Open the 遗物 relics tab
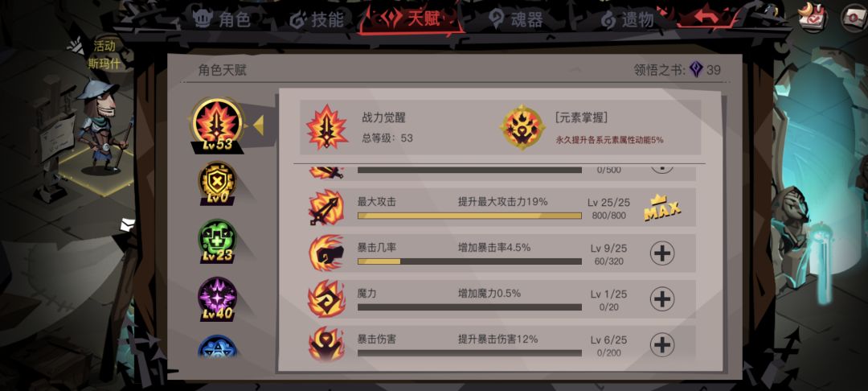Screen dimensions: 868x391 627,20
